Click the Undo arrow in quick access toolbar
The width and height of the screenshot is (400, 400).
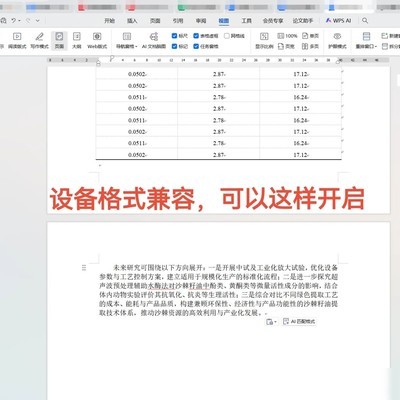coord(13,21)
